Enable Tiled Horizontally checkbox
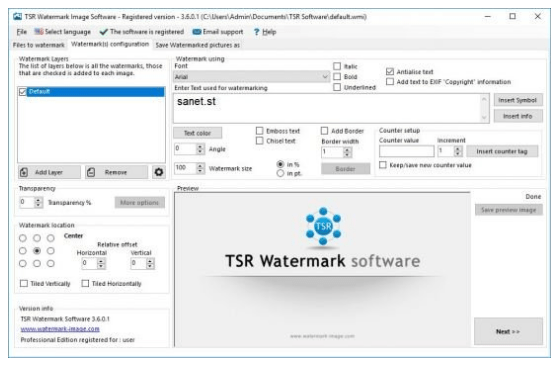 [85, 283]
